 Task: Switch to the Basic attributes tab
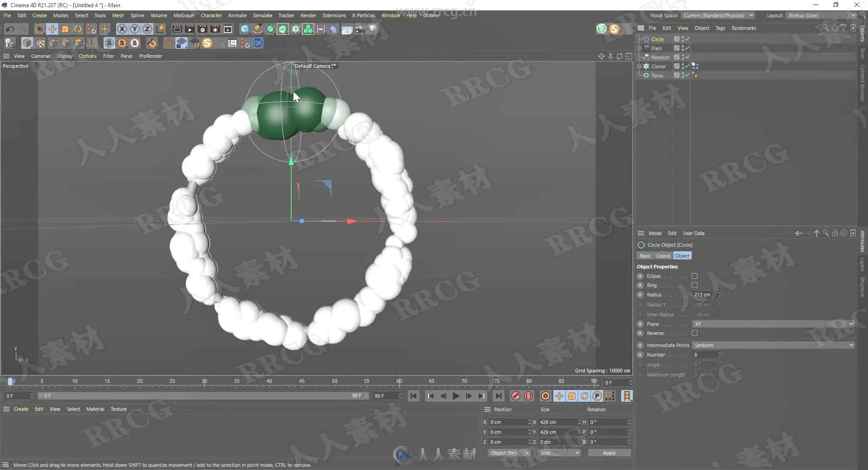(x=645, y=256)
